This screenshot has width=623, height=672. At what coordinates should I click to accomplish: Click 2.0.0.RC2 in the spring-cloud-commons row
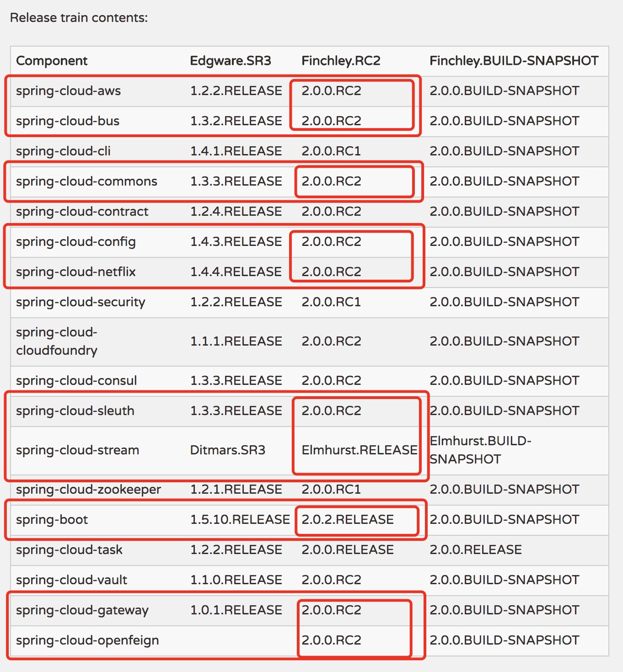[x=331, y=181]
